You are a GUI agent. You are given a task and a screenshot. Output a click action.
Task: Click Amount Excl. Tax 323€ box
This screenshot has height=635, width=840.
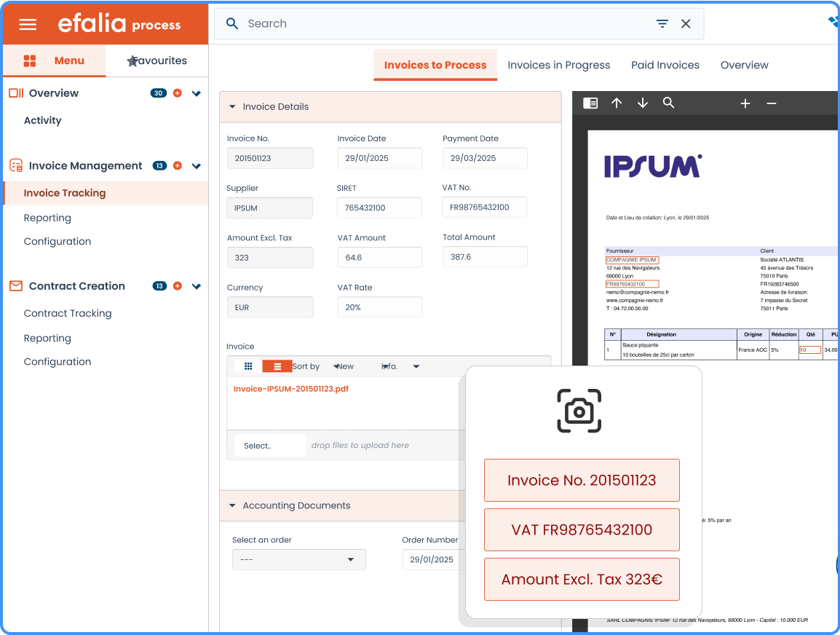point(582,579)
